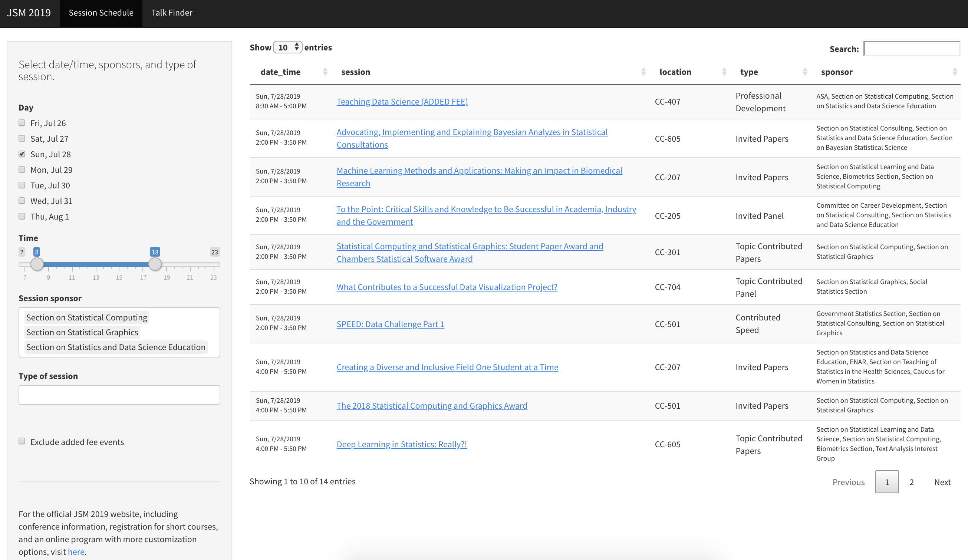This screenshot has width=968, height=560.
Task: Open Teaching Data Science (ADDED FEE) link
Action: pos(402,102)
